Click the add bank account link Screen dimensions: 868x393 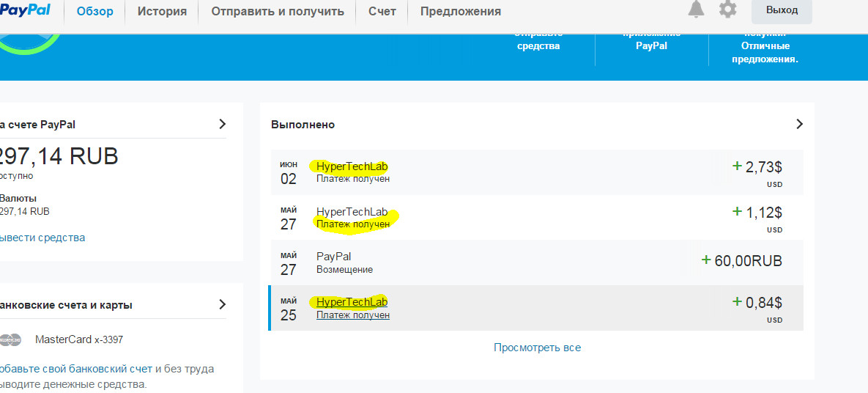pos(76,369)
